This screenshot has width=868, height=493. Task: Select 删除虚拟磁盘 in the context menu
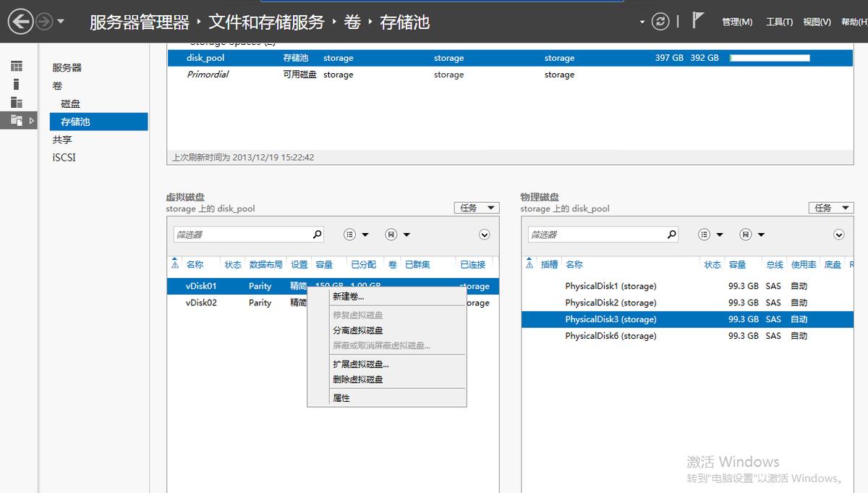click(359, 379)
